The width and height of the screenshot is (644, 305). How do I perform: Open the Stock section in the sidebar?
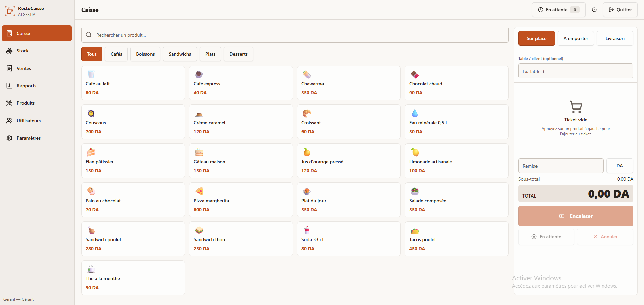37,51
